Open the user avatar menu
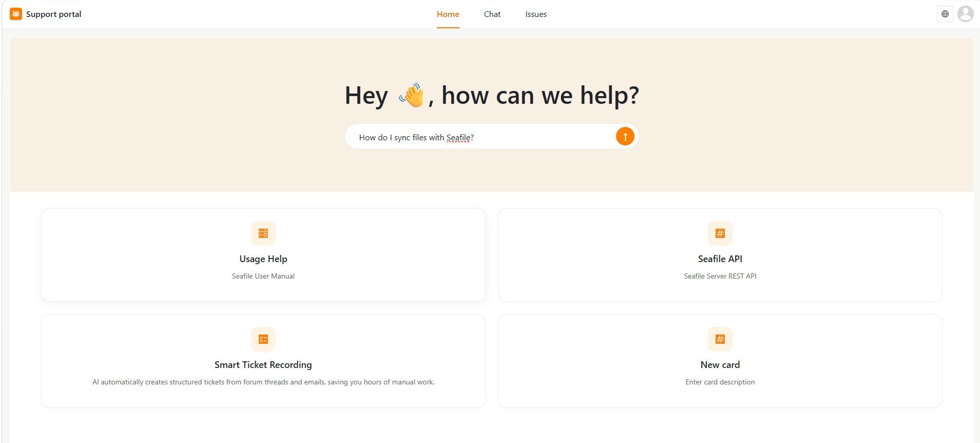 (x=966, y=14)
